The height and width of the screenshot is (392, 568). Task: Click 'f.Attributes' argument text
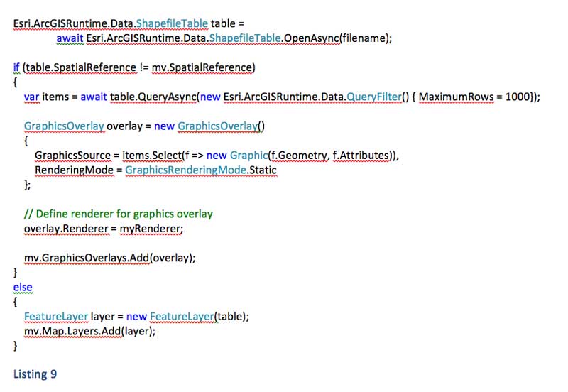tap(361, 156)
